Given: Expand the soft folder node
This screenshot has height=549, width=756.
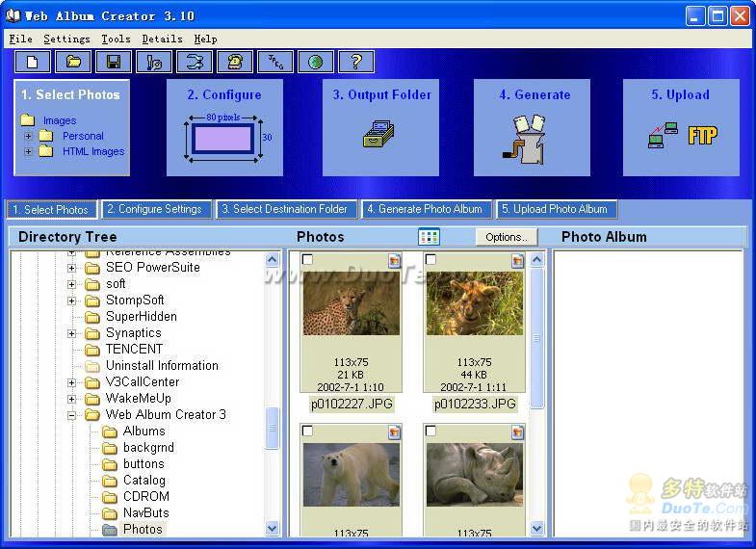Looking at the screenshot, I should [72, 284].
